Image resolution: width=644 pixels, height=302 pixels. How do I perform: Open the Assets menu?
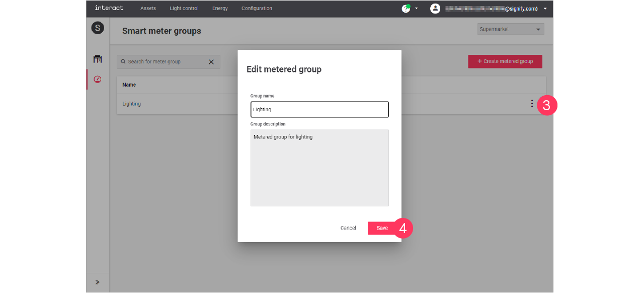coord(148,9)
